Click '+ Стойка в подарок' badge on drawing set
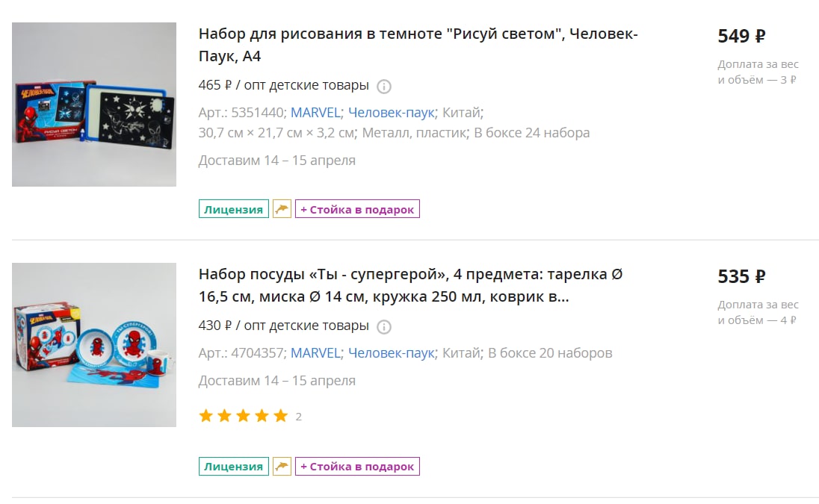 pos(357,209)
